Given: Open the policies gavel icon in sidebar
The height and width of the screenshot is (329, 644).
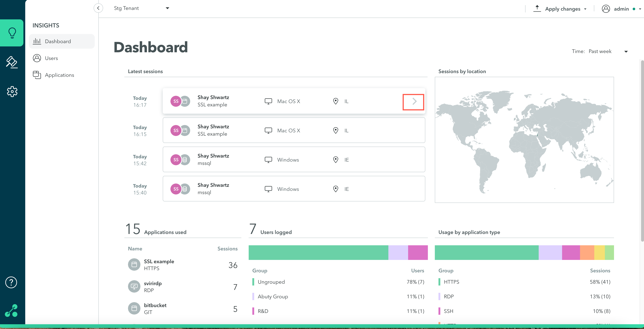Looking at the screenshot, I should tap(12, 62).
